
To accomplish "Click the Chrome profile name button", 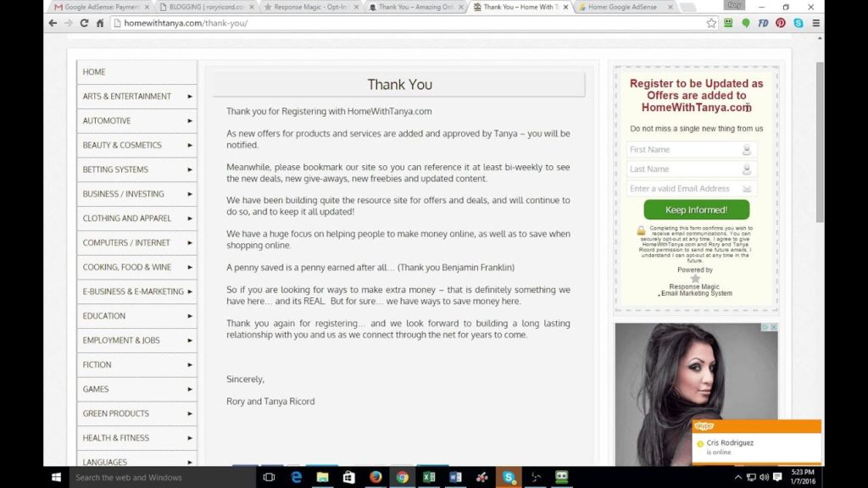I will [734, 5].
